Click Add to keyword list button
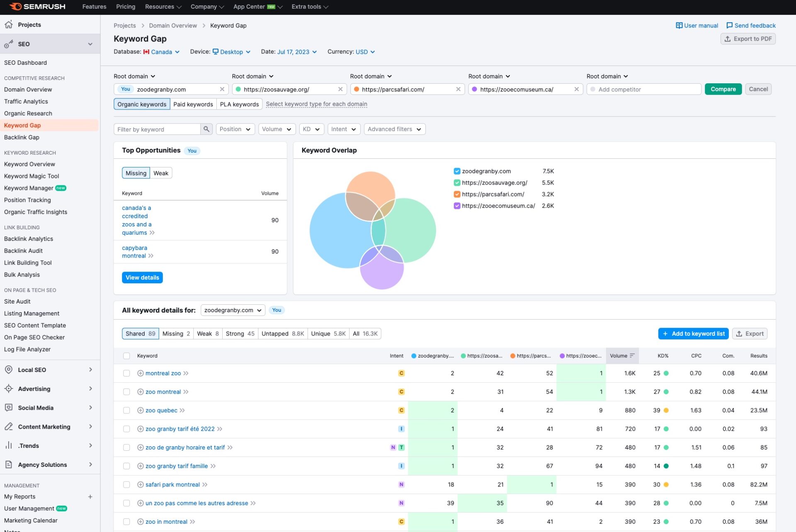 (693, 333)
